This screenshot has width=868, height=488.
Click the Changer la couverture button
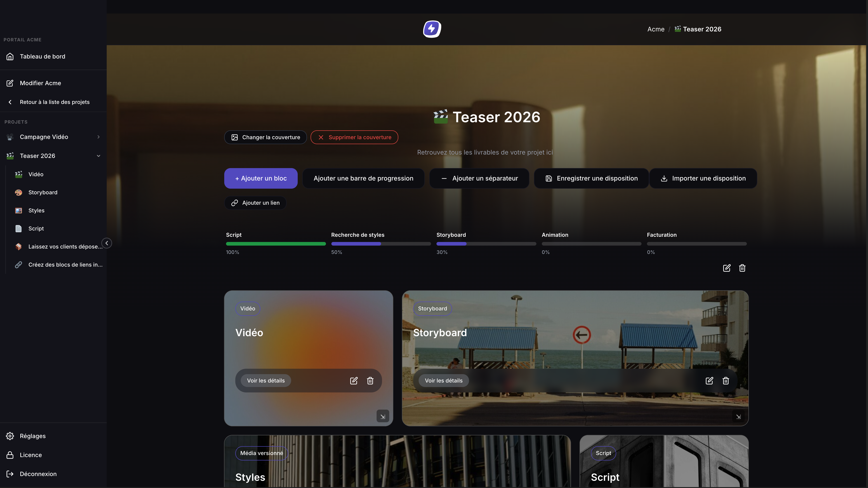(x=266, y=137)
